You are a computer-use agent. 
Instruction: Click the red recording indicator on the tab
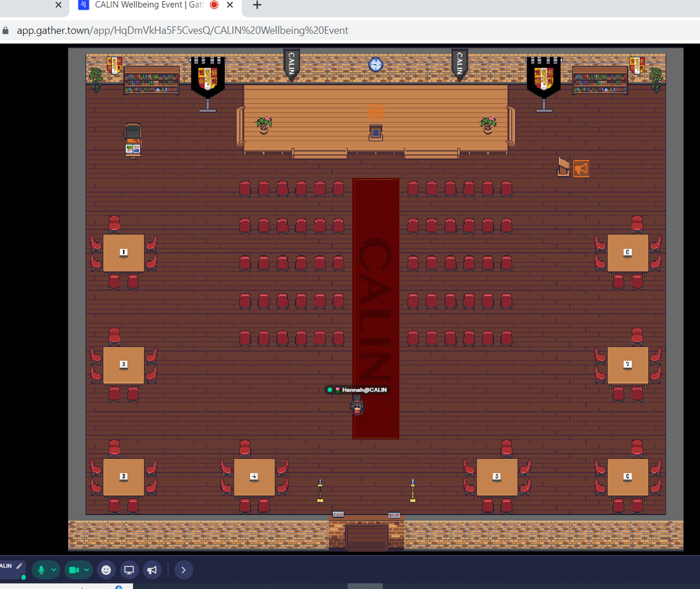pos(214,5)
